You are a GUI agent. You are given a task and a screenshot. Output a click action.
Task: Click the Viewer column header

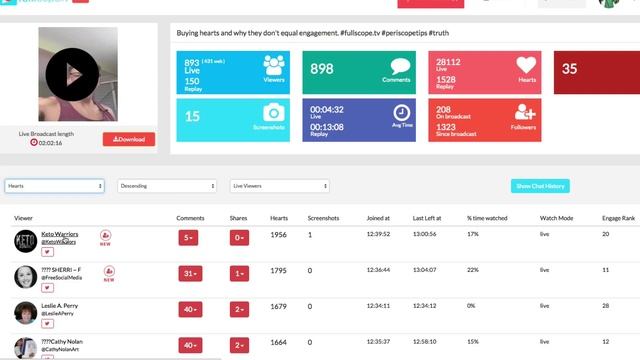click(23, 218)
